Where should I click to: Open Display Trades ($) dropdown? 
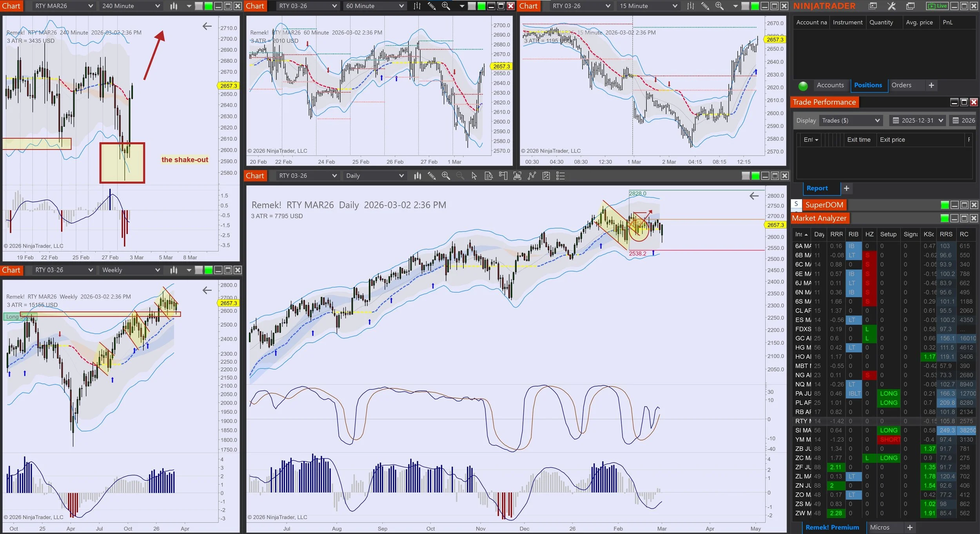(x=851, y=120)
